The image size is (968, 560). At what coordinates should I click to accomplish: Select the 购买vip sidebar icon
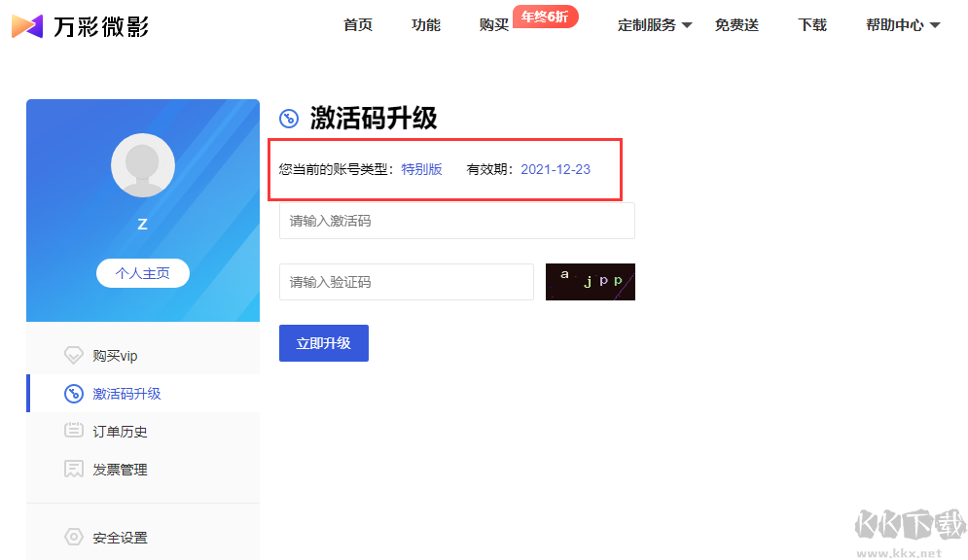[x=74, y=355]
